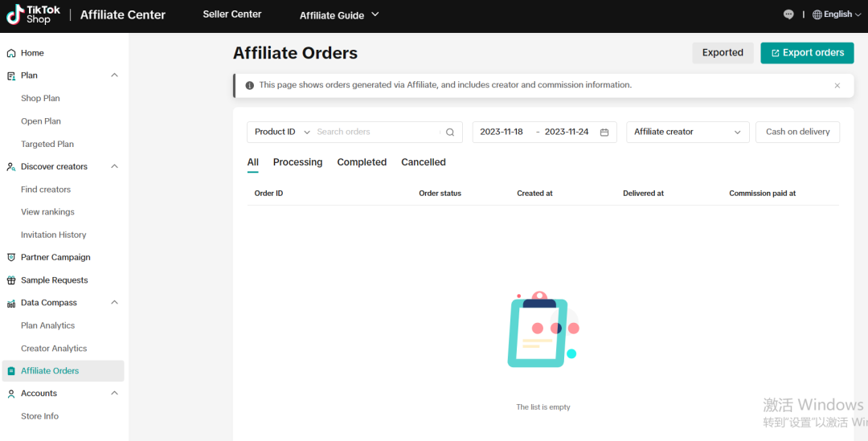
Task: Click the Export orders button
Action: (807, 53)
